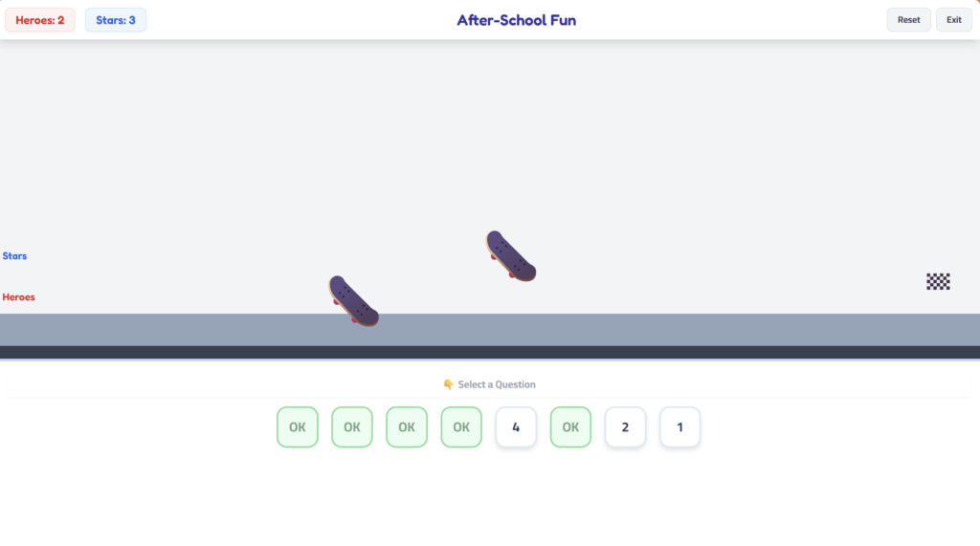Click the blue Stars lane label
The height and width of the screenshot is (546, 980).
click(x=14, y=256)
